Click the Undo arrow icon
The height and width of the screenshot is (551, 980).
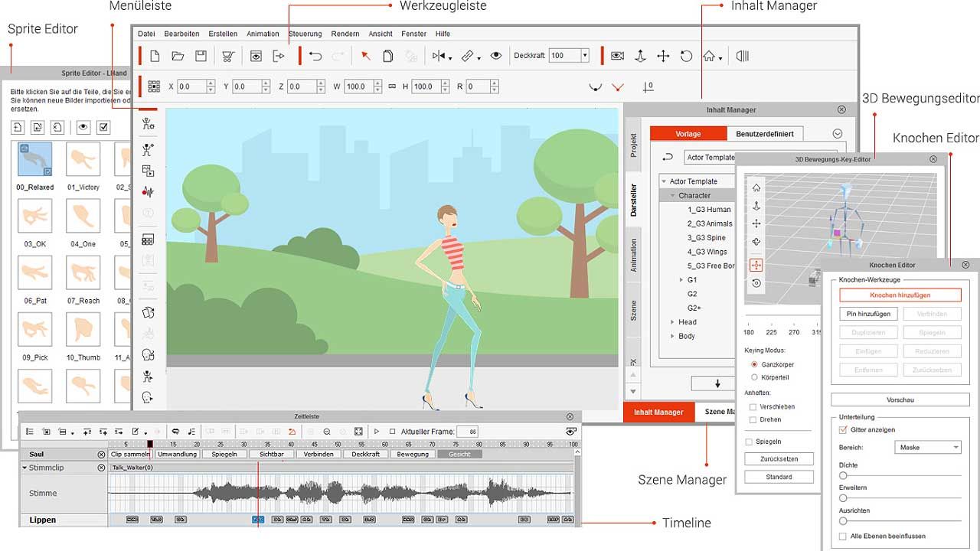click(x=315, y=56)
